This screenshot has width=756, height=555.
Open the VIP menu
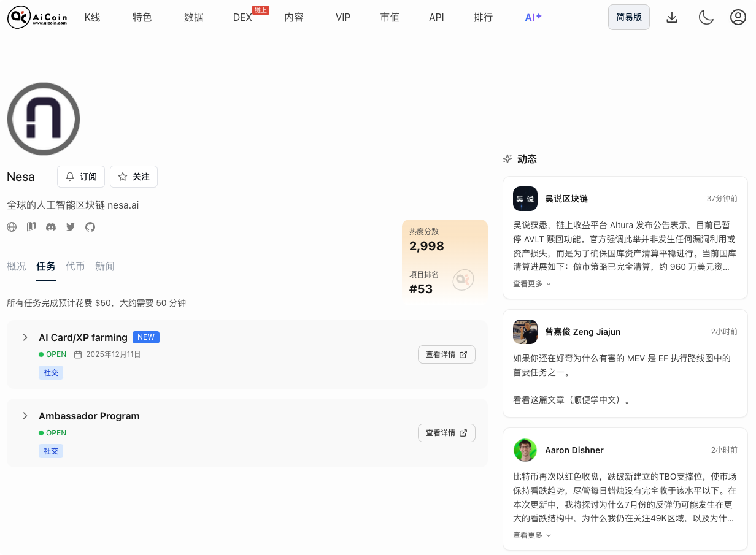point(343,17)
